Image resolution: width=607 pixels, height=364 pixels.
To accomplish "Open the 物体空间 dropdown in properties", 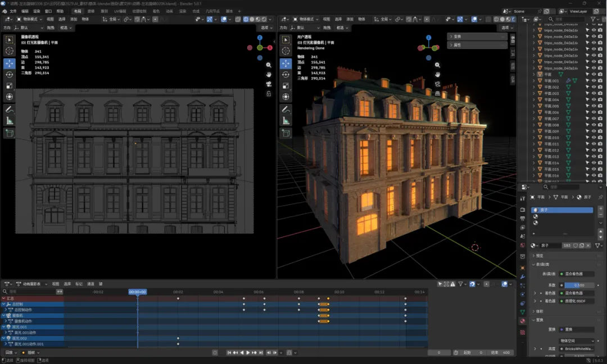I will (x=577, y=341).
